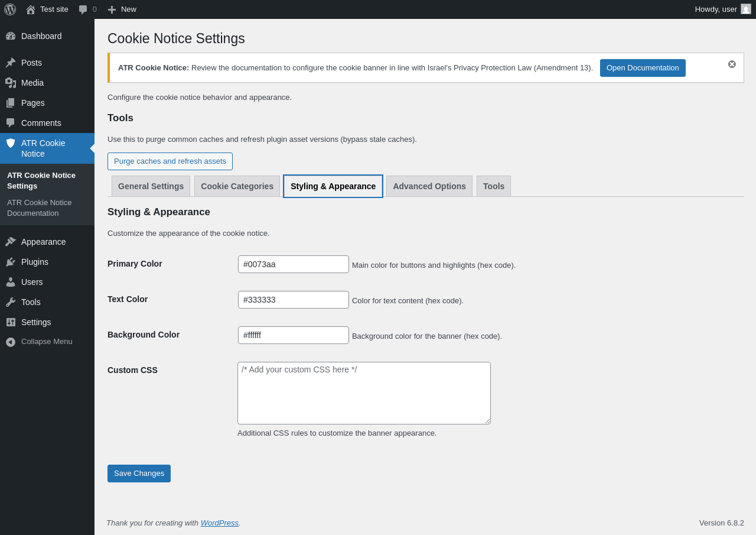756x535 pixels.
Task: Click the WordPress logo icon
Action: (10, 9)
